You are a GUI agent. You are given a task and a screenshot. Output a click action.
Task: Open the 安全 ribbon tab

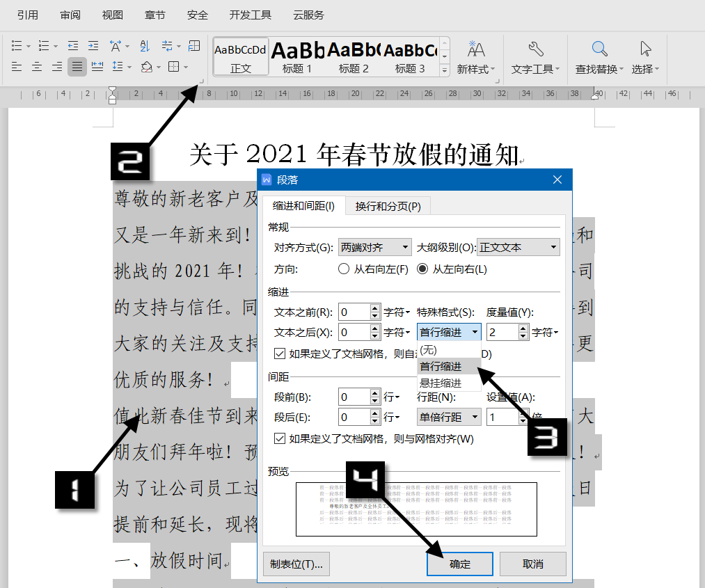click(x=198, y=15)
